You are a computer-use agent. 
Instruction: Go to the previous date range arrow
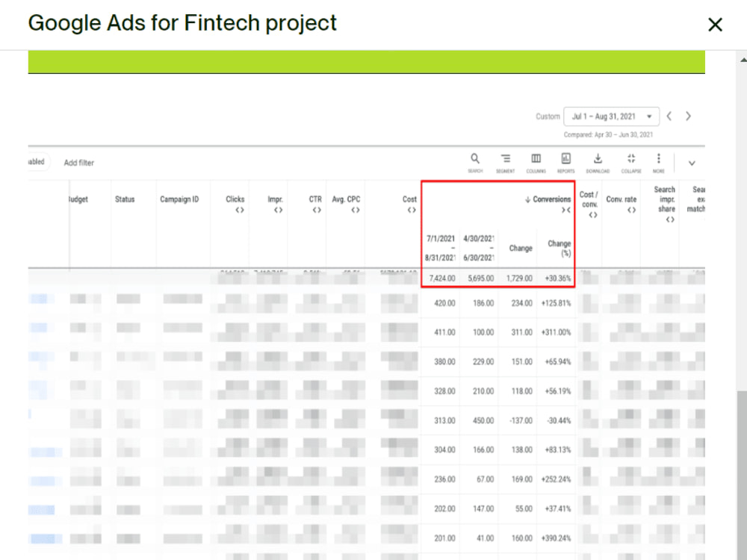coord(669,116)
